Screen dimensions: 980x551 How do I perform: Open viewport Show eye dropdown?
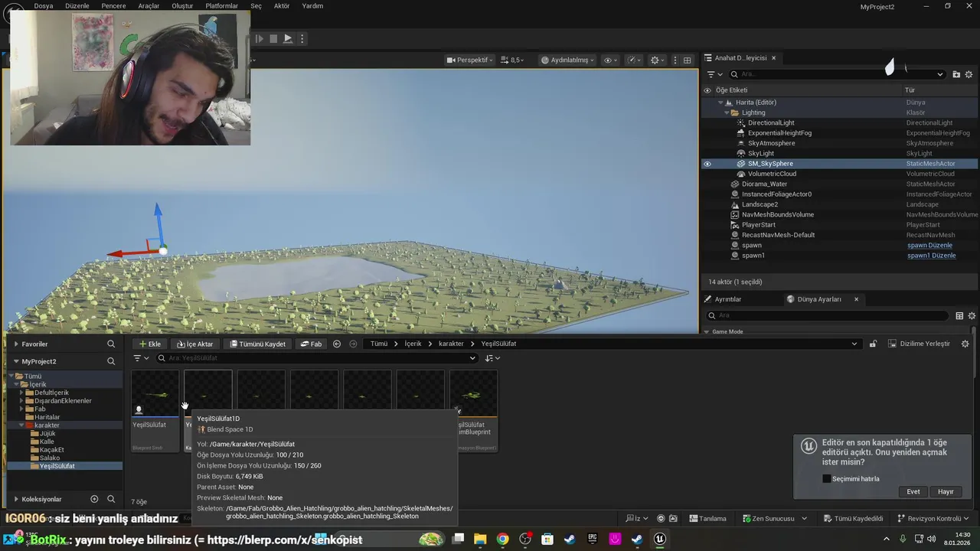click(611, 60)
